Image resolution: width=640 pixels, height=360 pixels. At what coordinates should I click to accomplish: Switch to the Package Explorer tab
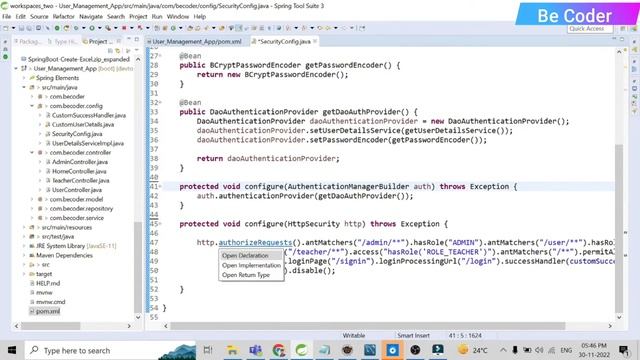[27, 41]
